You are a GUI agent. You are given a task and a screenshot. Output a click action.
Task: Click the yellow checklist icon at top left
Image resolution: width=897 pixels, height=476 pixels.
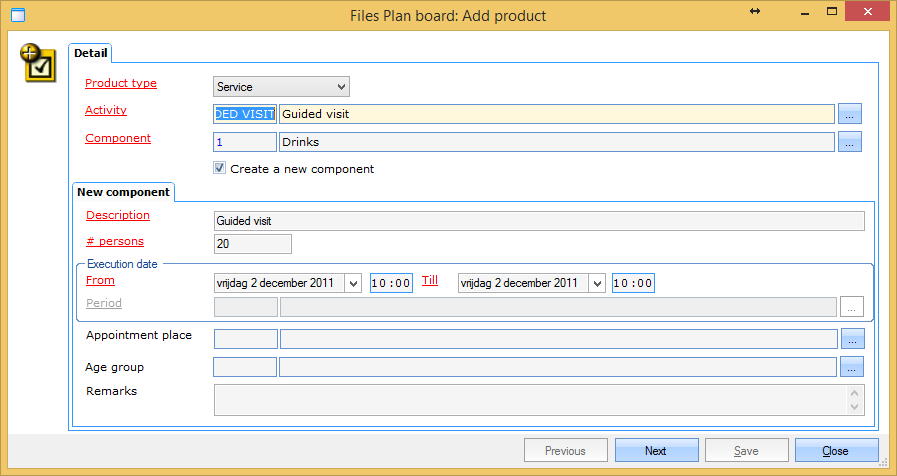pos(38,62)
